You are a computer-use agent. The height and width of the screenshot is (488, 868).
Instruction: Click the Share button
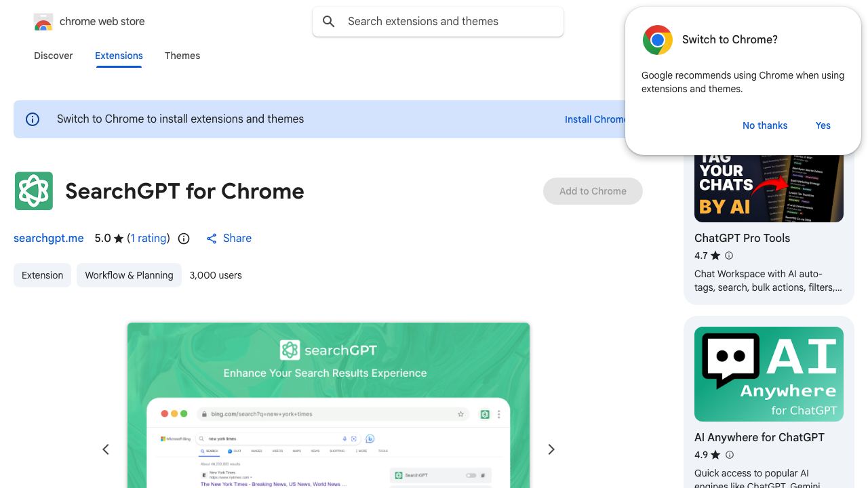pos(229,239)
